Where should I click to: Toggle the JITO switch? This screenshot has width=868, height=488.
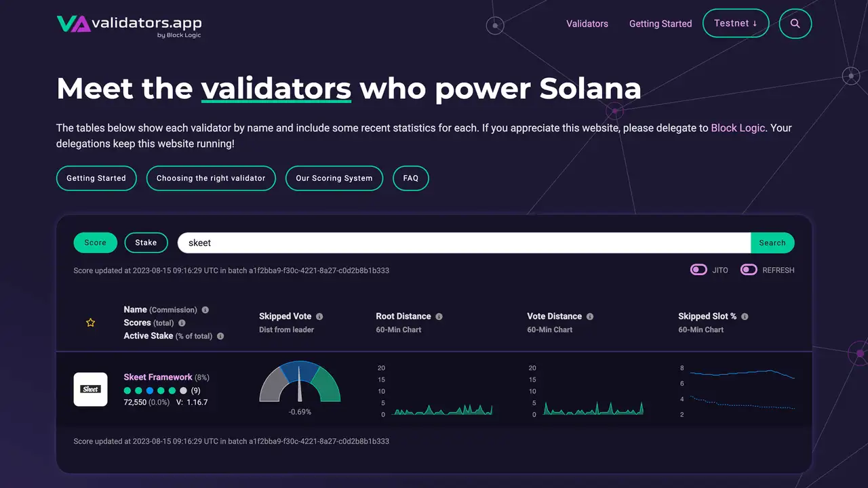(698, 270)
